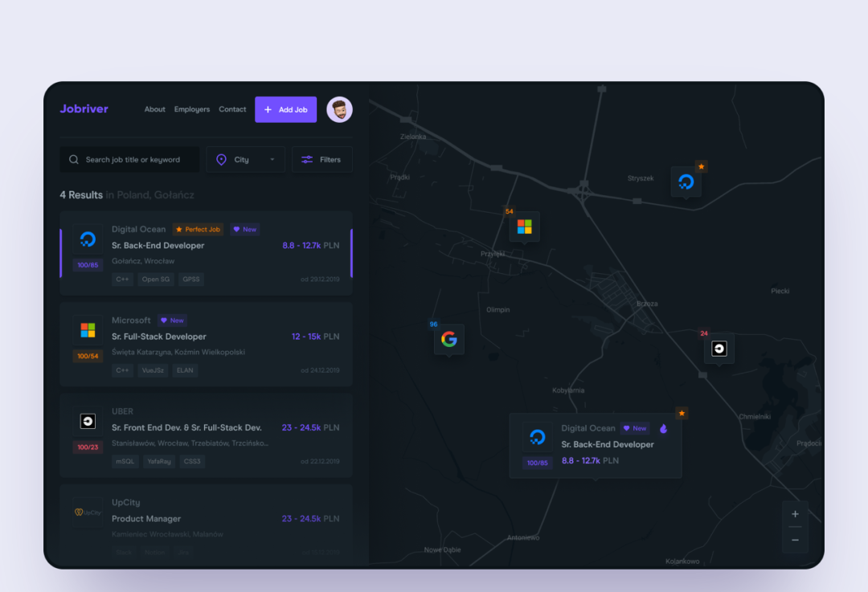Open the Filters button

point(321,159)
